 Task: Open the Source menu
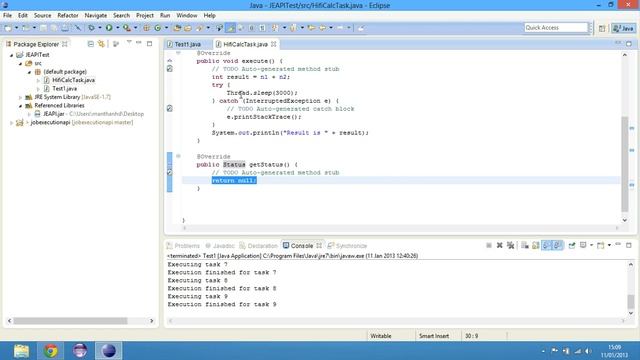(x=42, y=16)
